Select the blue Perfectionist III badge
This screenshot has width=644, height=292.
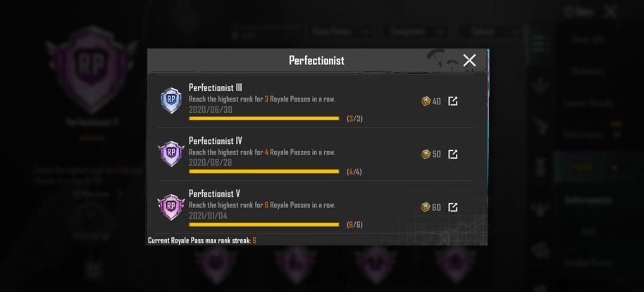click(x=171, y=102)
